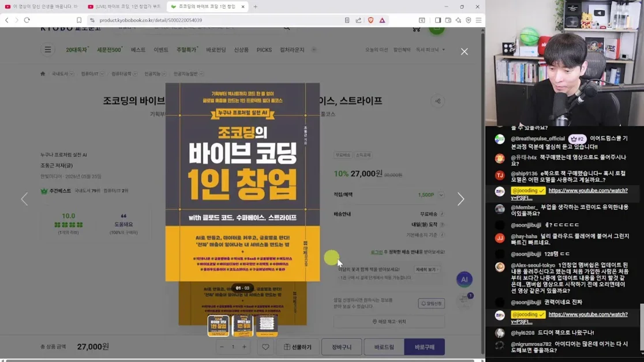The height and width of the screenshot is (362, 644).
Task: Expand the 적립/혜택 1,500P chevron
Action: 441,195
